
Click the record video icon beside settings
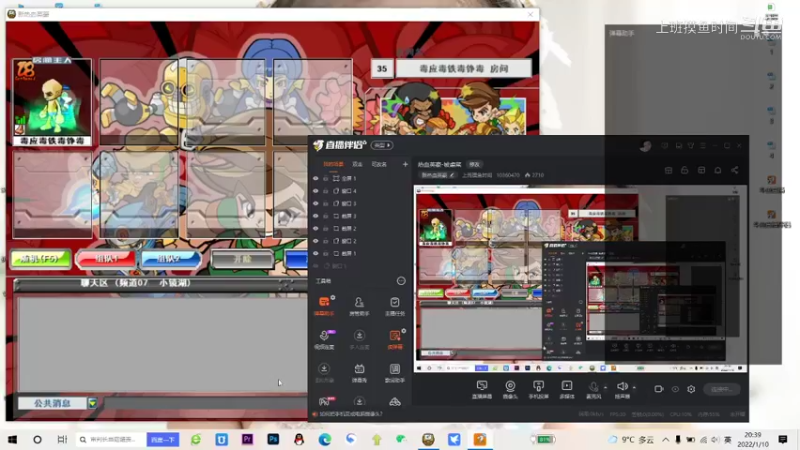pyautogui.click(x=659, y=389)
